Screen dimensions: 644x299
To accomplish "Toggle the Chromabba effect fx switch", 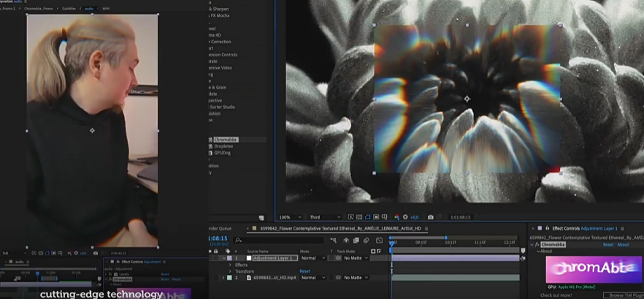I will (x=537, y=245).
